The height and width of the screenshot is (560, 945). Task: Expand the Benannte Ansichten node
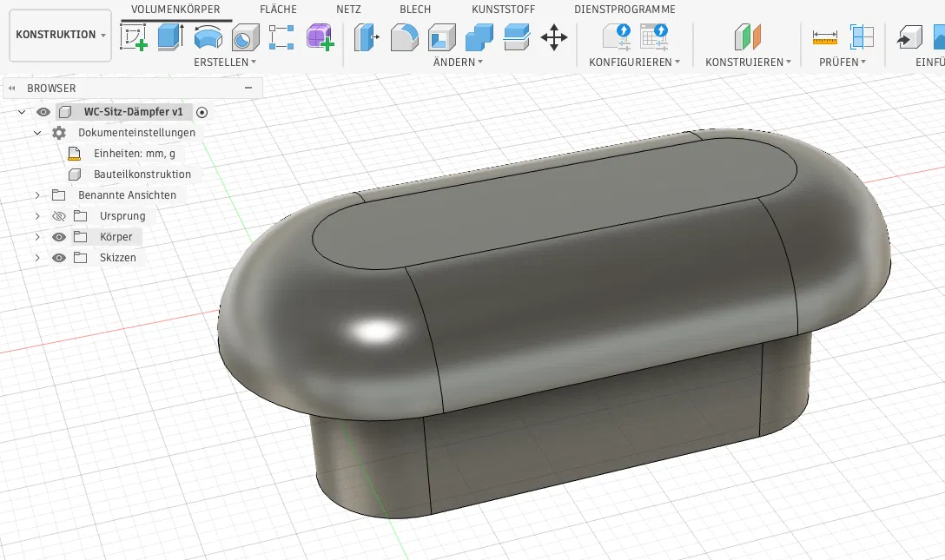37,195
